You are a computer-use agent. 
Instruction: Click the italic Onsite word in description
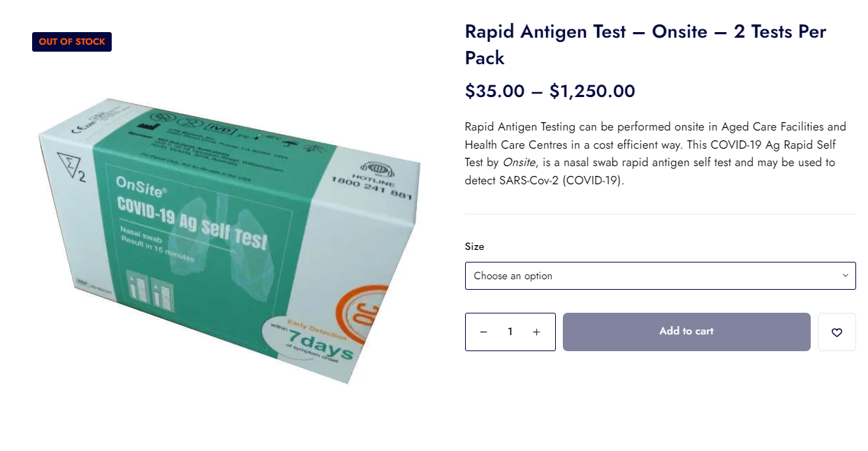coord(519,163)
